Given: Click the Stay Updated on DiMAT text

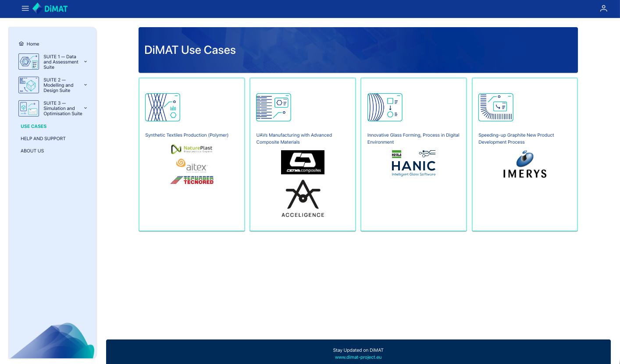Looking at the screenshot, I should click(x=358, y=350).
